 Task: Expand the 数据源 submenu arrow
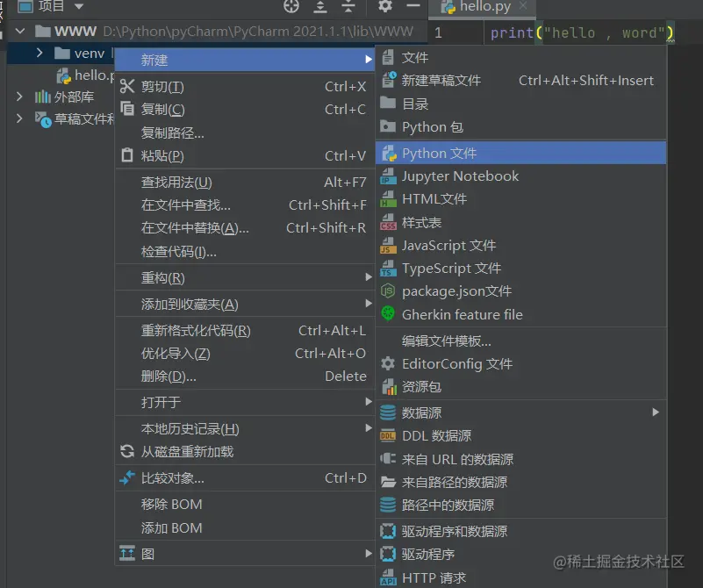pyautogui.click(x=656, y=412)
